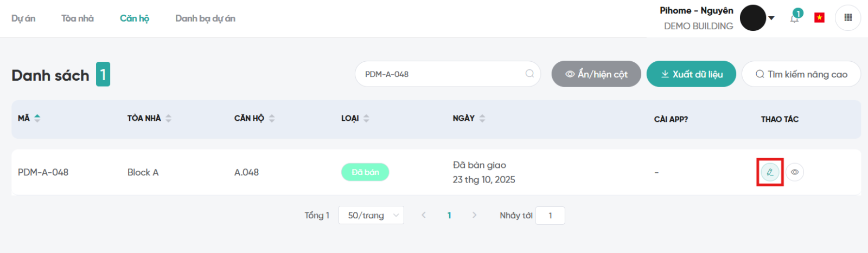
Task: Sort by MÃ column arrows
Action: 37,118
